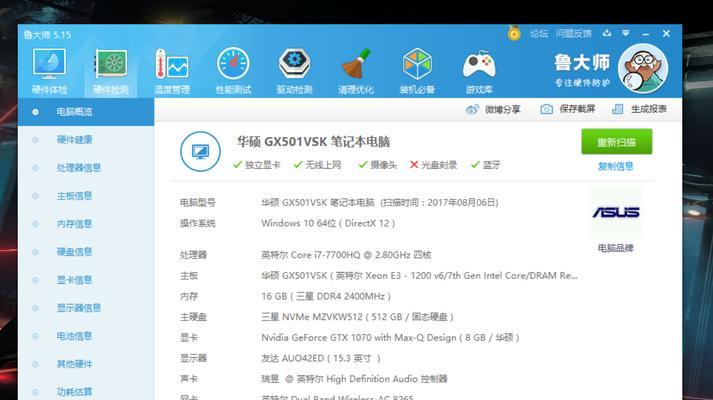
Task: Click the 鲁大师 mascot avatar
Action: [643, 68]
